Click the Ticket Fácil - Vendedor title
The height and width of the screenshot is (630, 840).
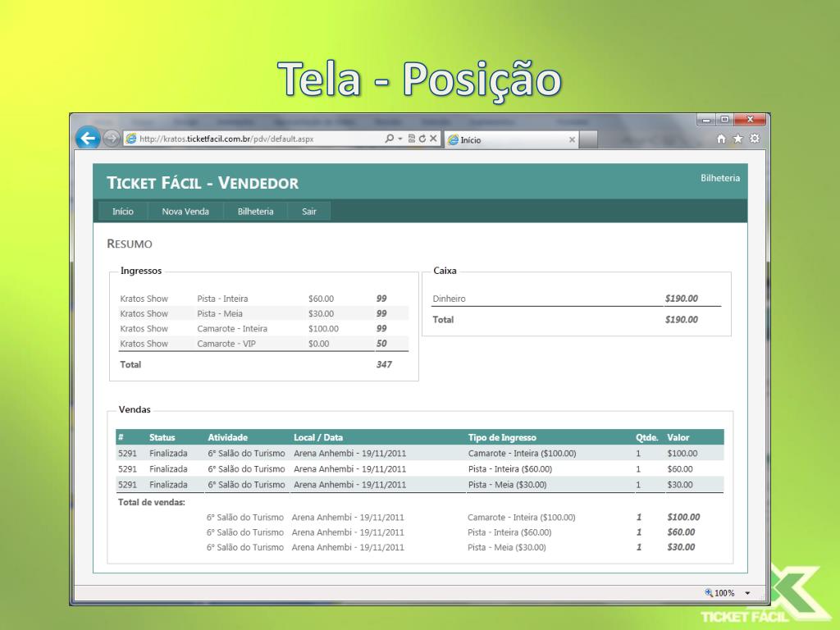203,183
